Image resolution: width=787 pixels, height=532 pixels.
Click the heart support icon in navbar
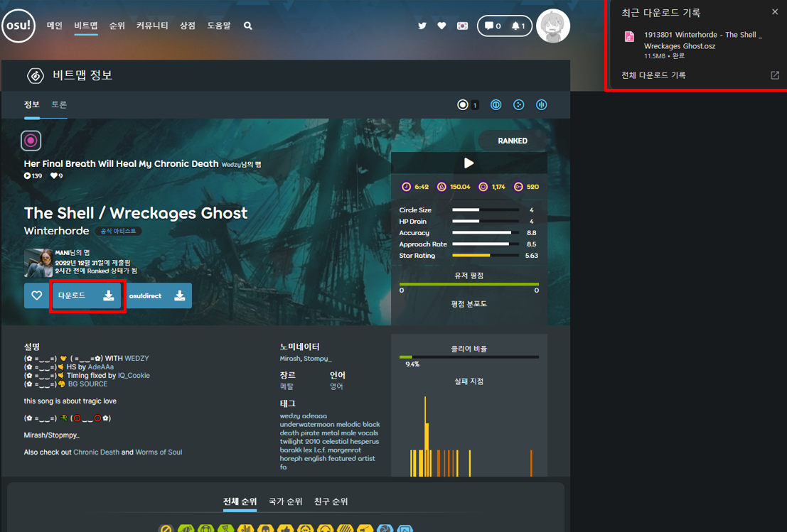tap(441, 26)
